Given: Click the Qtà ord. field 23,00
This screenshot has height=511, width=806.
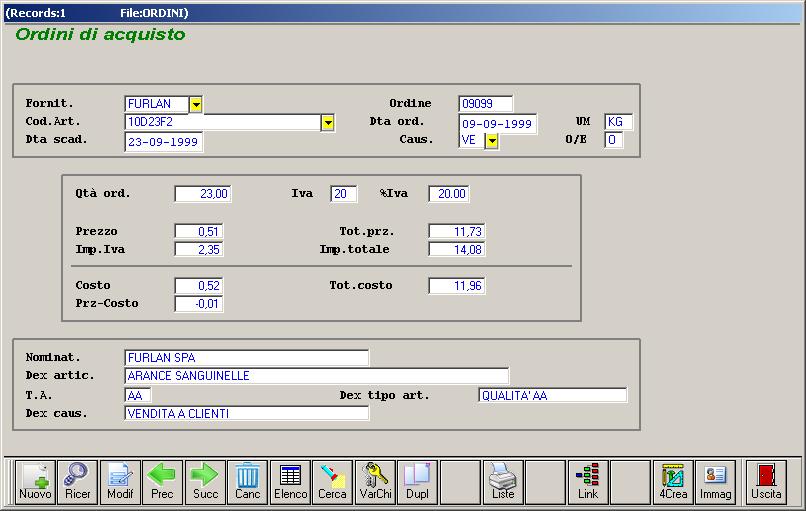Looking at the screenshot, I should (x=203, y=194).
